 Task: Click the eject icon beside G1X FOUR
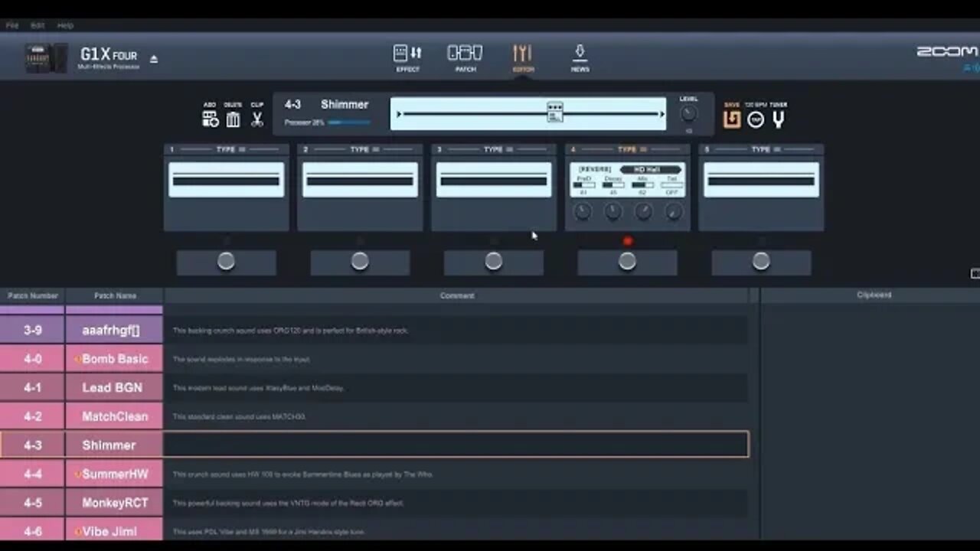coord(154,59)
